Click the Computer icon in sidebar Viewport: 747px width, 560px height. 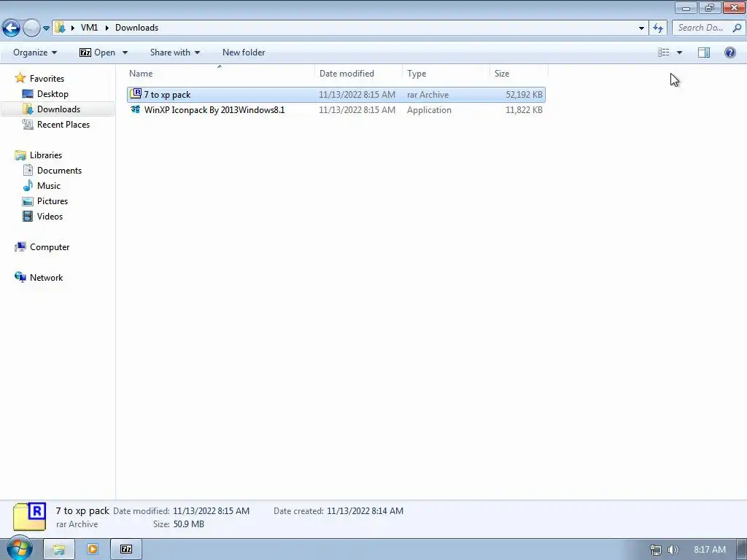(x=20, y=246)
